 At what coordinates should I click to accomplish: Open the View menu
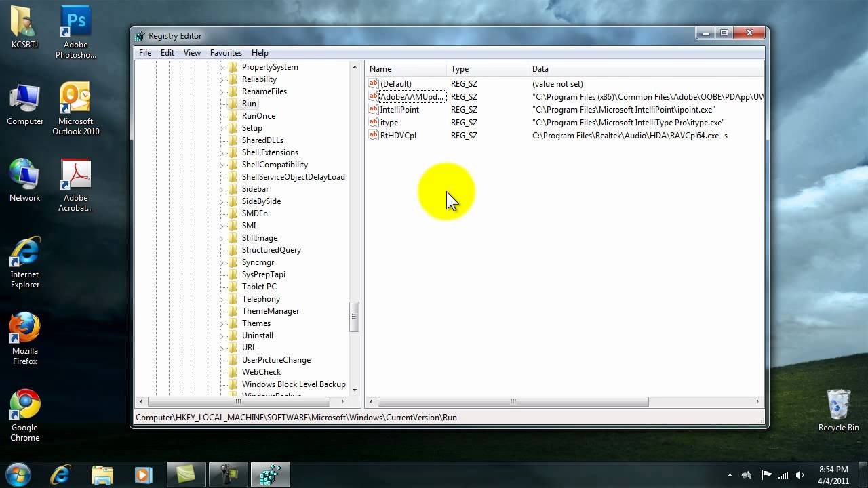pos(192,53)
